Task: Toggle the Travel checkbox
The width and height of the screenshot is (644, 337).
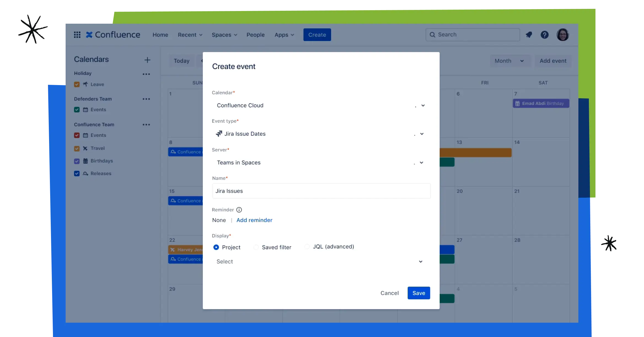Action: [77, 148]
